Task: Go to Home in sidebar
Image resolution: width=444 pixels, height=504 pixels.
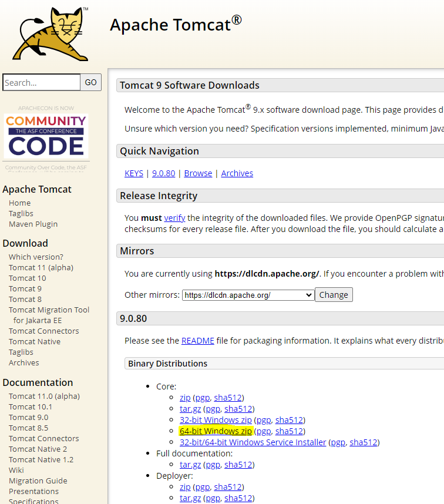Action: pyautogui.click(x=19, y=203)
